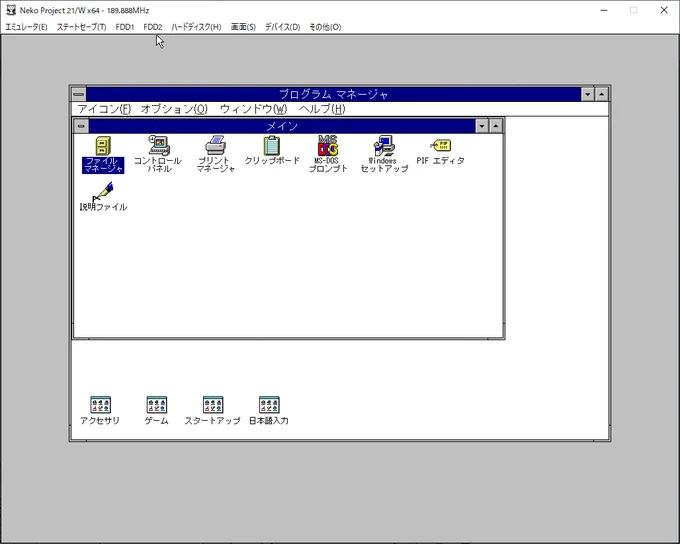Screen dimensions: 680x544
Task: Select the 説明ファイル (Readme) icon
Action: (103, 197)
